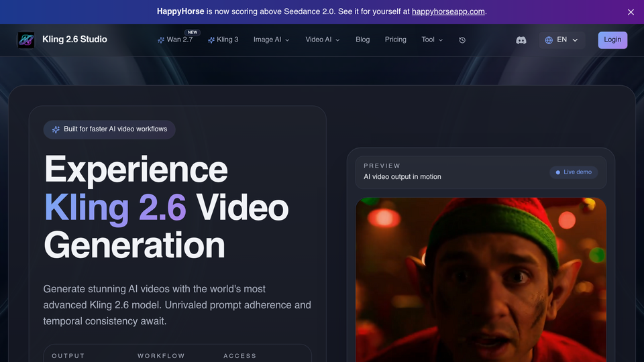Click the sparkle icon beside Kling 3
The image size is (644, 362).
tap(211, 40)
